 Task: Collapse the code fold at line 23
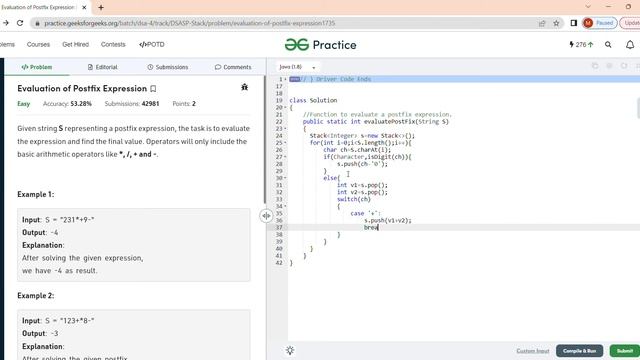click(x=285, y=129)
